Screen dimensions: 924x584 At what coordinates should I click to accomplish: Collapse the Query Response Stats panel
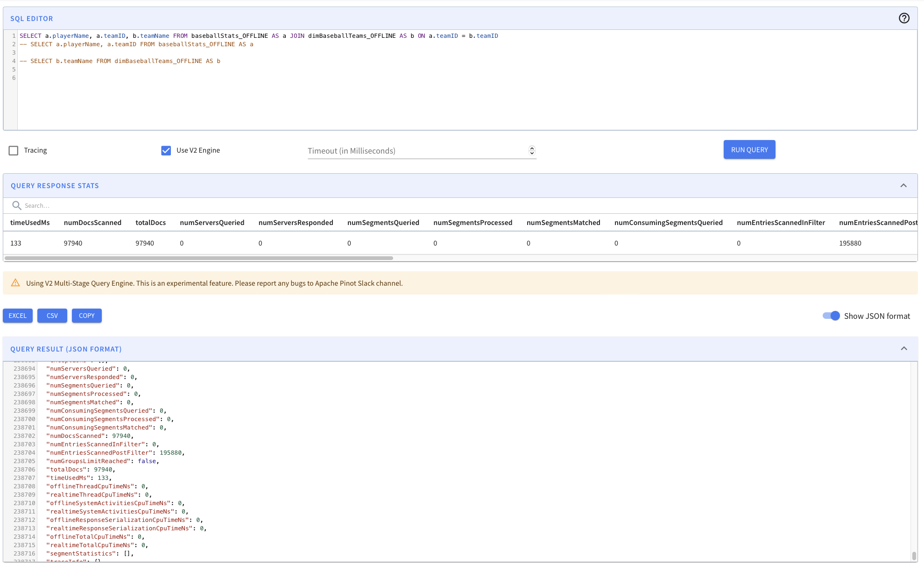pos(903,186)
